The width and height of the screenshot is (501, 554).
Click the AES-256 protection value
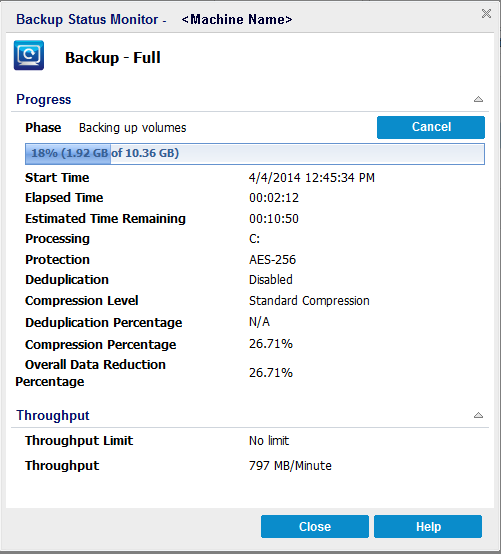[x=272, y=260]
